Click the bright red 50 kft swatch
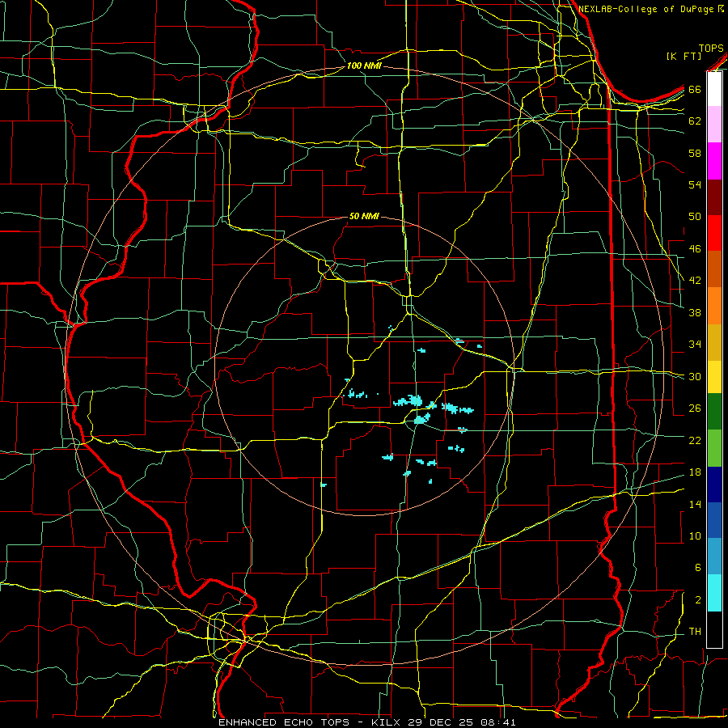 714,233
